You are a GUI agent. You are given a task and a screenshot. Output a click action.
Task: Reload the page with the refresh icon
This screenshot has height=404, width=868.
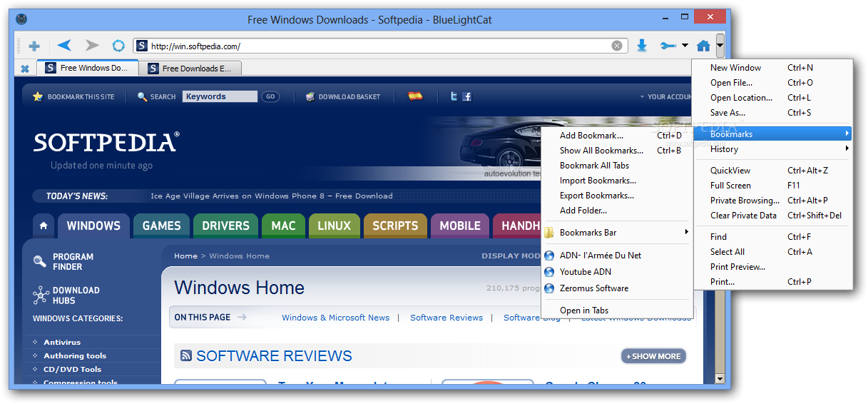[118, 46]
